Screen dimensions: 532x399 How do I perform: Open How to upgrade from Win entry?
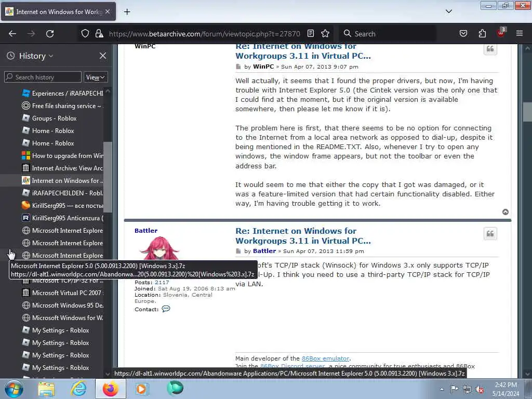coord(62,156)
